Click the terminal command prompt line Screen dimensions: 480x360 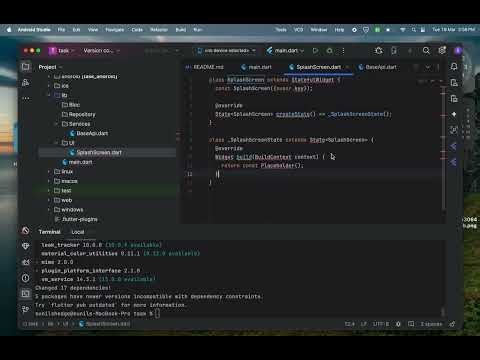(x=97, y=314)
